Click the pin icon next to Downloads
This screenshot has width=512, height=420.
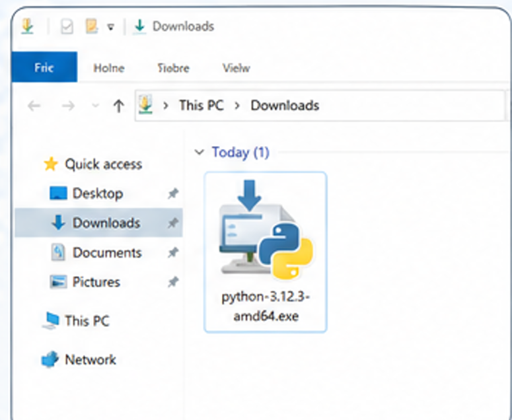[x=172, y=223]
